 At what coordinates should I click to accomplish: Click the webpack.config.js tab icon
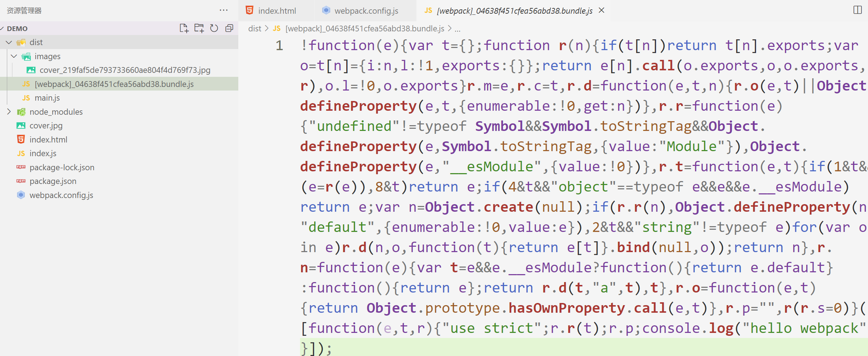pyautogui.click(x=326, y=10)
